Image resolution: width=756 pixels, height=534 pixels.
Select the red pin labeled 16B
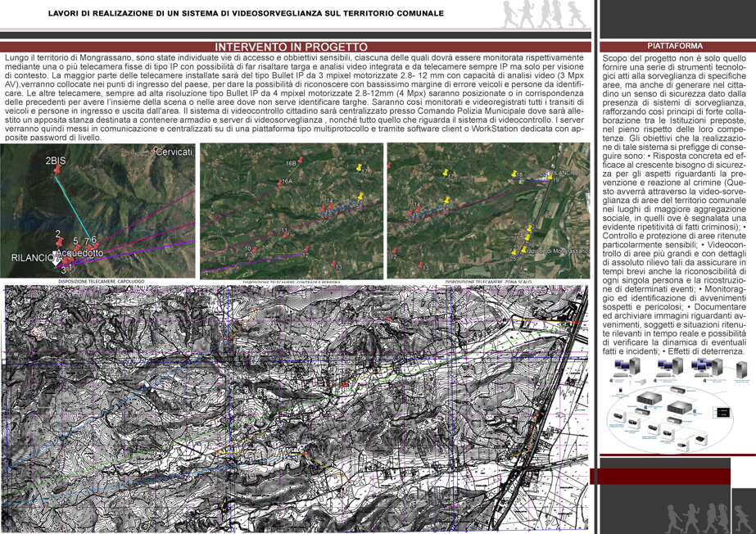click(301, 160)
